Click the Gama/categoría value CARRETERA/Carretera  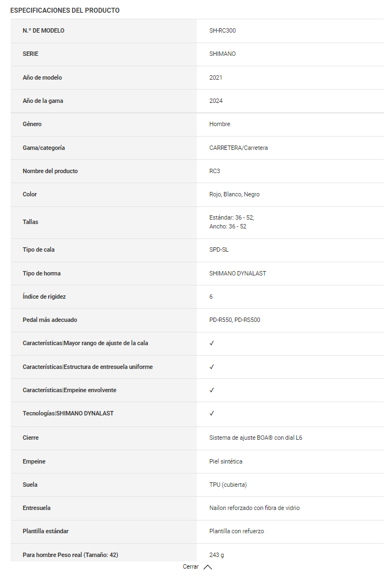238,148
